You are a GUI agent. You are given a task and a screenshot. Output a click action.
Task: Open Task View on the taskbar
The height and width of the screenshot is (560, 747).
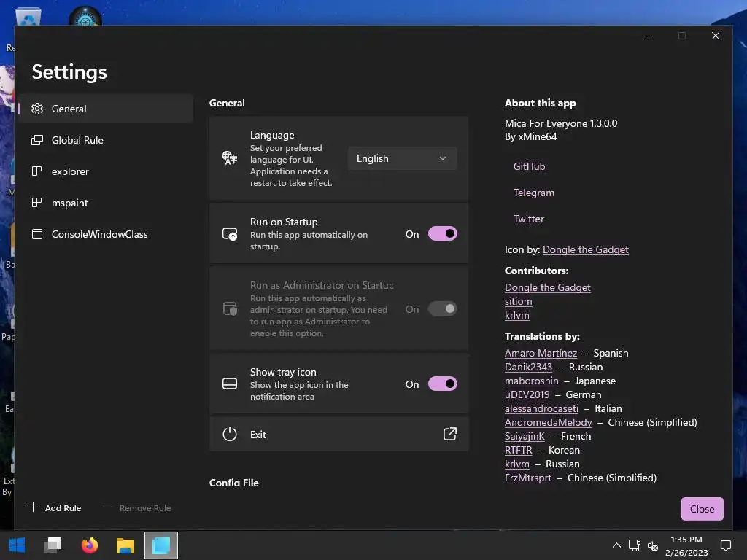(x=53, y=545)
